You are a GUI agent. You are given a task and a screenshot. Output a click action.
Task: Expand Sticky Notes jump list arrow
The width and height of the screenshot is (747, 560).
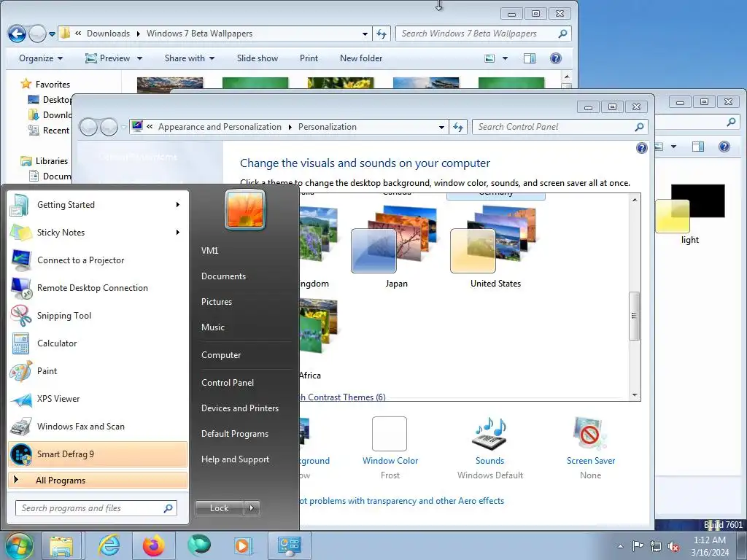[x=178, y=233]
